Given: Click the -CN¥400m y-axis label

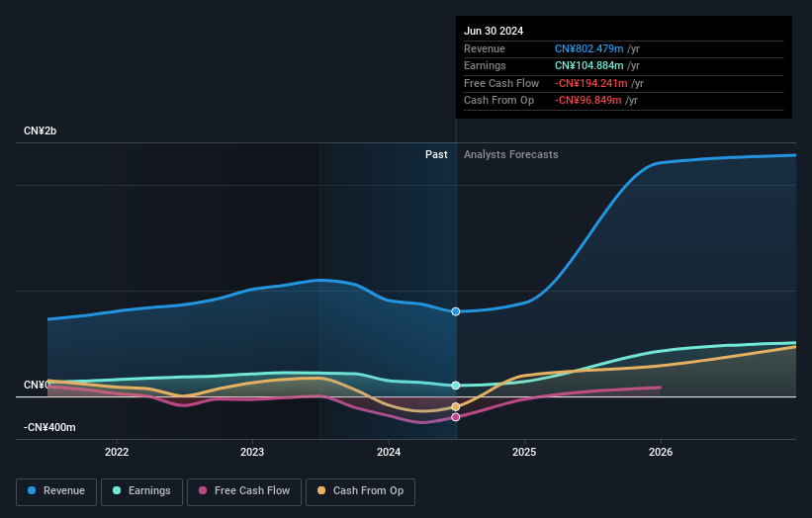Looking at the screenshot, I should click(49, 427).
